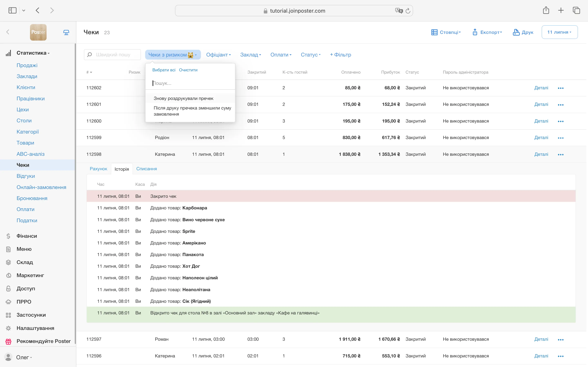588x367 pixels.
Task: Click the Poster logo thumbnail
Action: click(38, 32)
